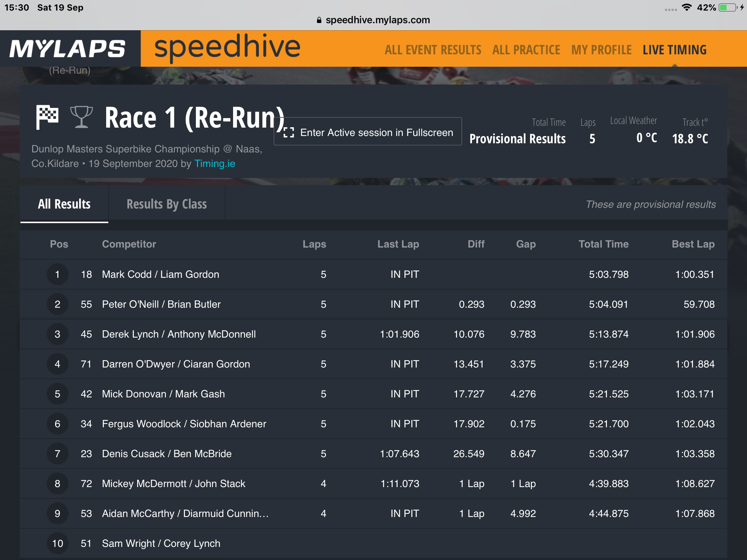This screenshot has width=747, height=560.
Task: Go to MY PROFILE
Action: pos(601,50)
